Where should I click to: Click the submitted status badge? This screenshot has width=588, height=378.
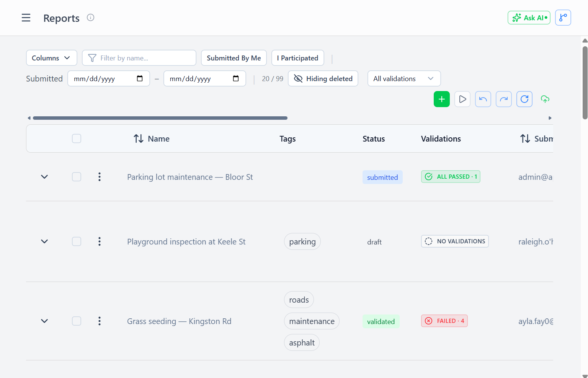click(x=382, y=177)
